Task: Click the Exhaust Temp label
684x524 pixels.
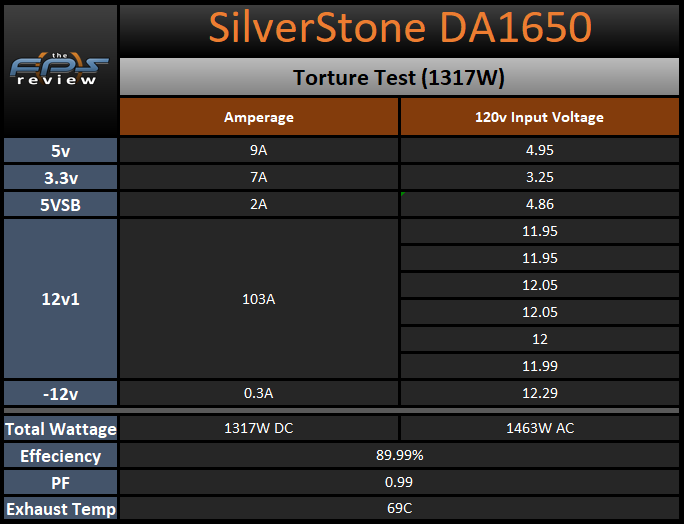Action: click(61, 509)
